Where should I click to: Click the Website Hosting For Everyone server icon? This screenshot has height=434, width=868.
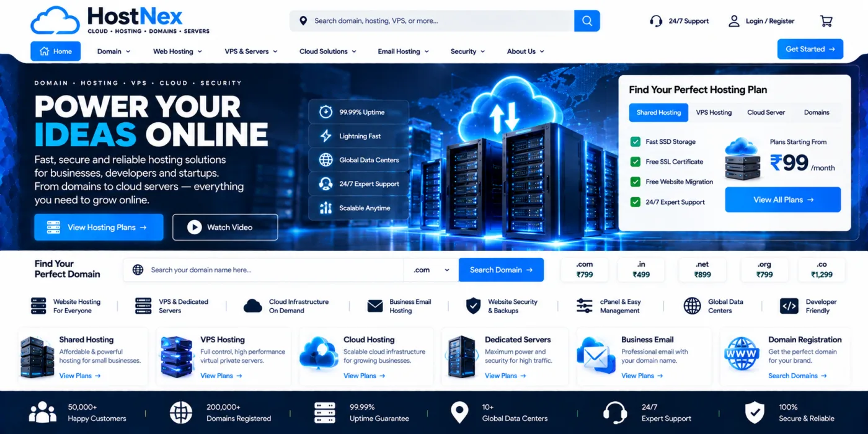pyautogui.click(x=38, y=306)
